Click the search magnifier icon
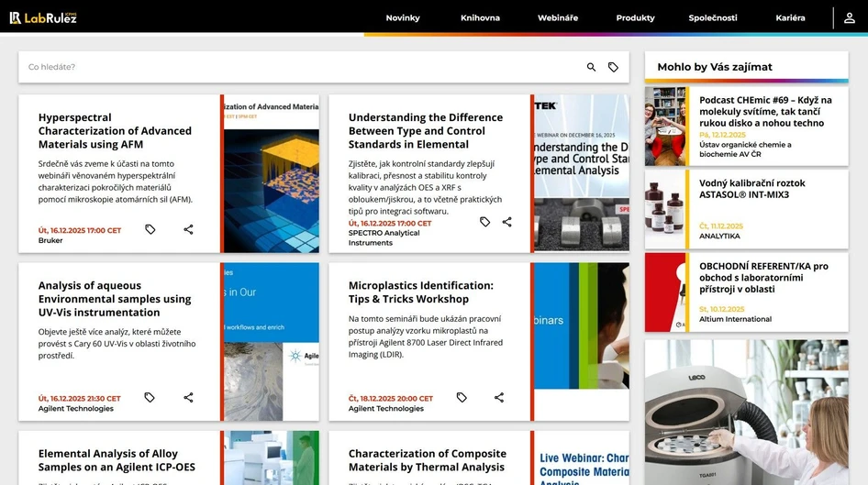Screen dimensions: 868x485 coord(591,67)
